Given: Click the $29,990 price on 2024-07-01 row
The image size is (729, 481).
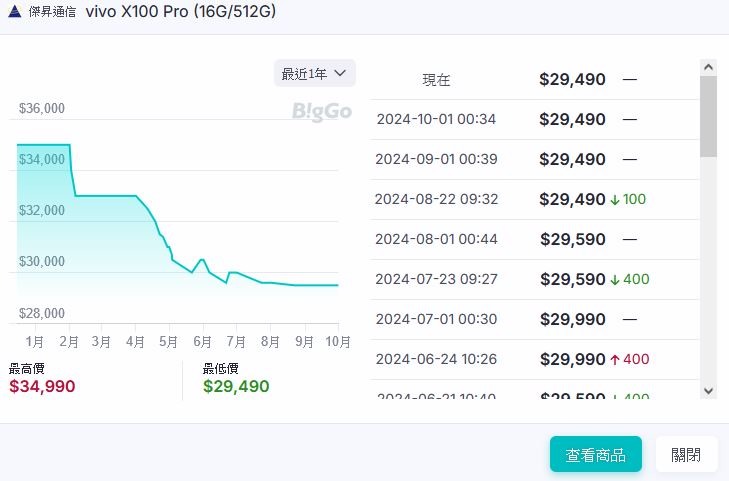Looking at the screenshot, I should (x=573, y=319).
